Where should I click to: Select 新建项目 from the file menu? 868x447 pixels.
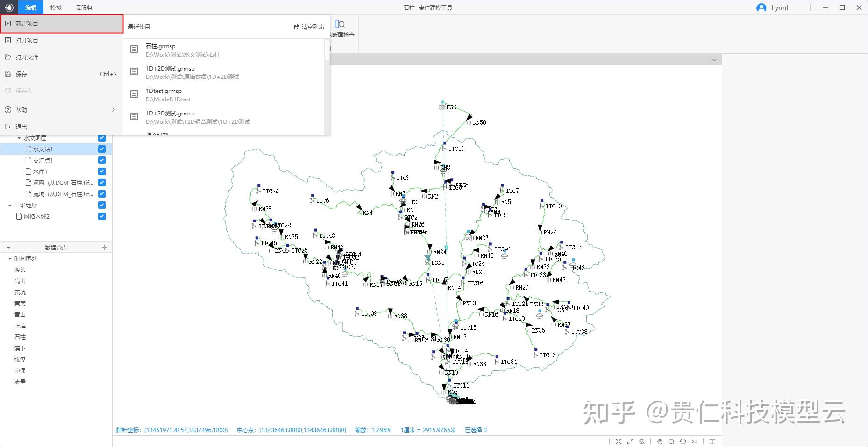62,24
